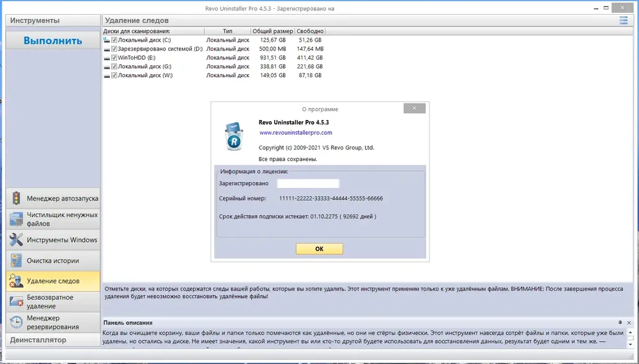This screenshot has width=639, height=364.
Task: Open the Autorun Manager traffic light icon
Action: point(17,199)
